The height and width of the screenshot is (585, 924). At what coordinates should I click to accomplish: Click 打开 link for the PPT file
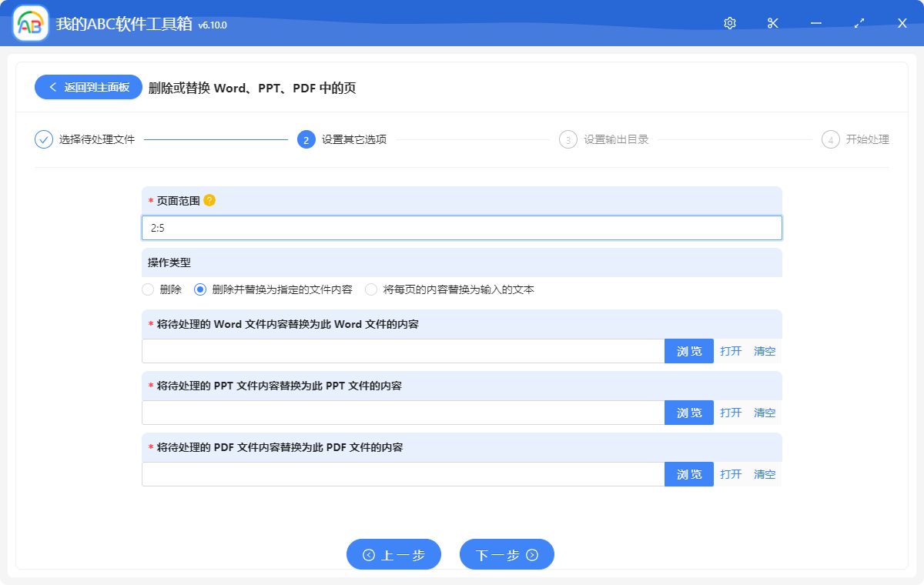[x=731, y=413]
